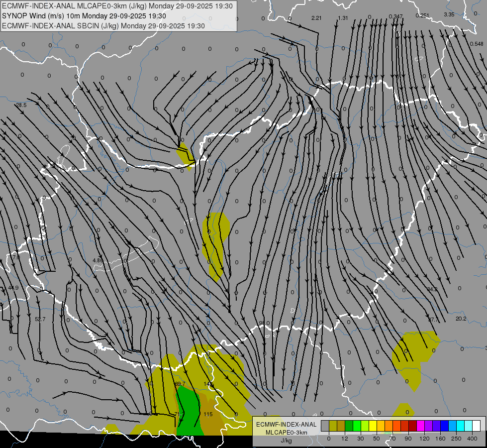This screenshot has height=448, width=487.
Task: Click the map value 69.7
Action: click(180, 384)
